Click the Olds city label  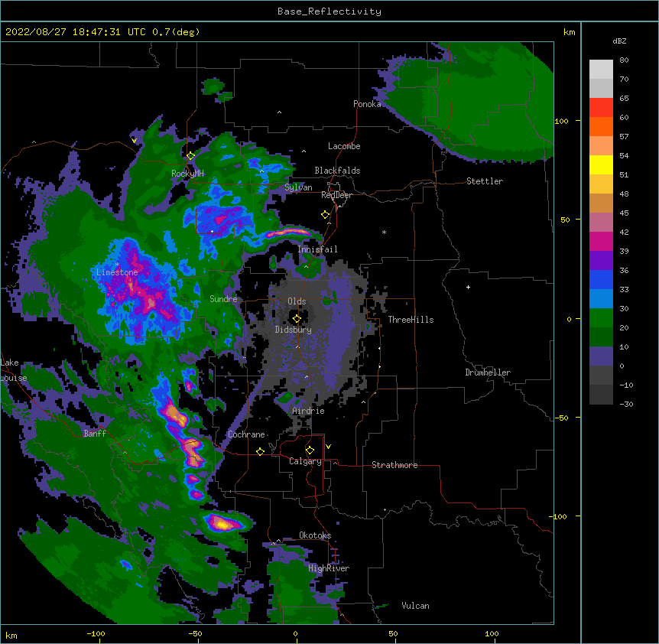[x=297, y=301]
